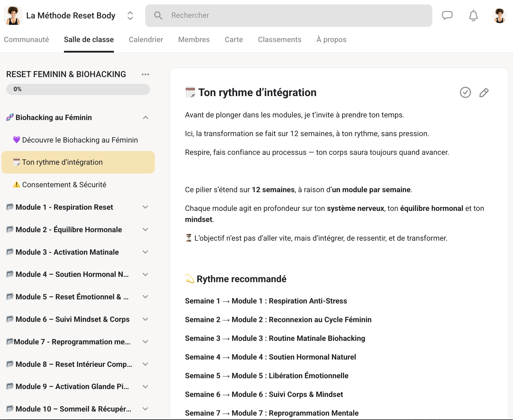This screenshot has height=420, width=513.
Task: Switch to the Communauté tab
Action: [26, 39]
